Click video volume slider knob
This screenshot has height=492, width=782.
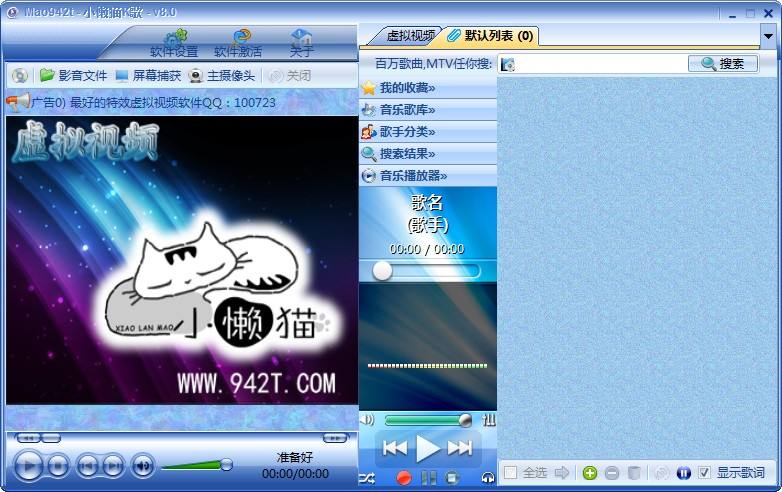pos(226,465)
